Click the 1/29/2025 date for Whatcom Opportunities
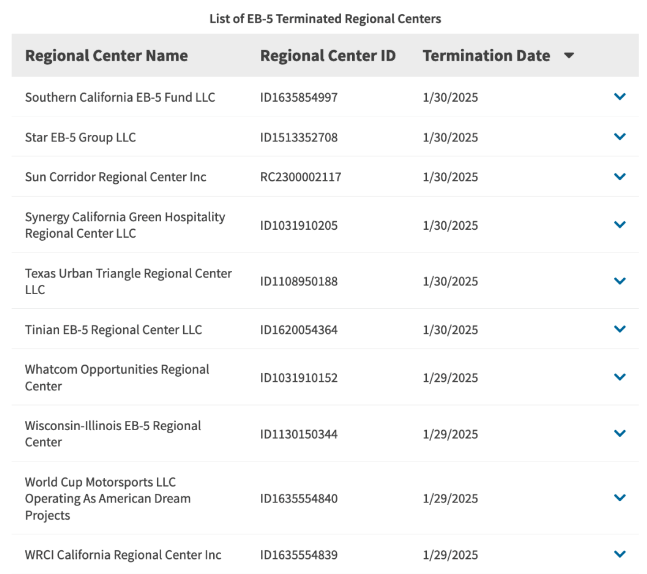Image resolution: width=647 pixels, height=574 pixels. tap(450, 378)
